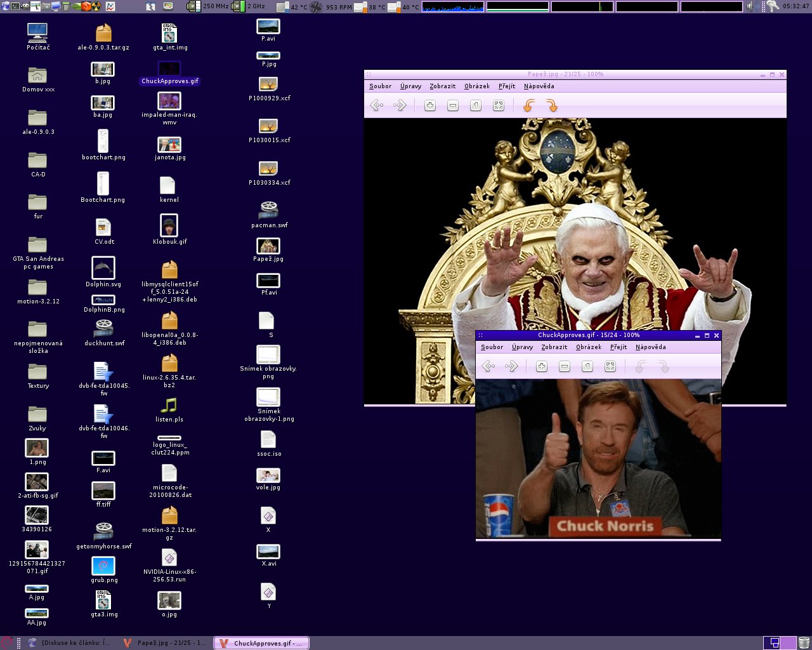Open Úpravy menu in Papež.jpg window
812x650 pixels.
click(411, 86)
